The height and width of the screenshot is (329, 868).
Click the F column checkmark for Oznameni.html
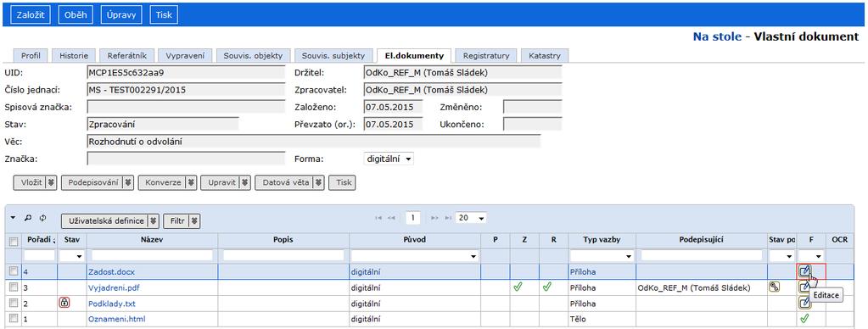pos(804,319)
